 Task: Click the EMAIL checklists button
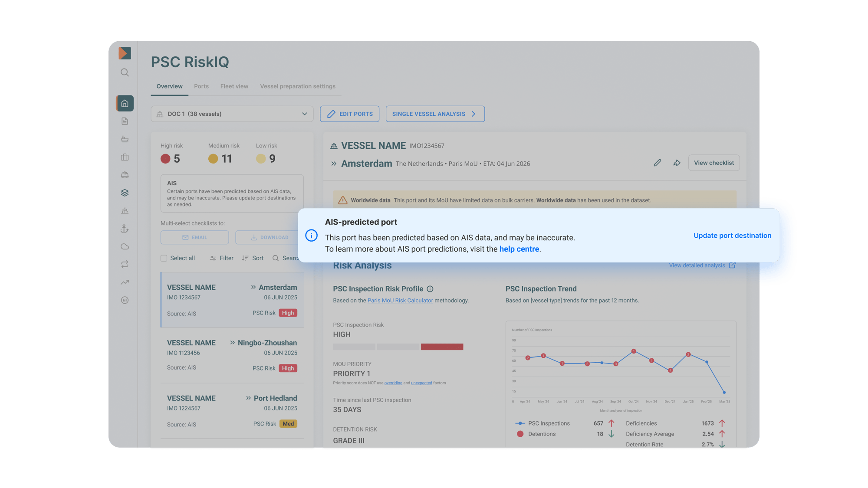point(194,237)
